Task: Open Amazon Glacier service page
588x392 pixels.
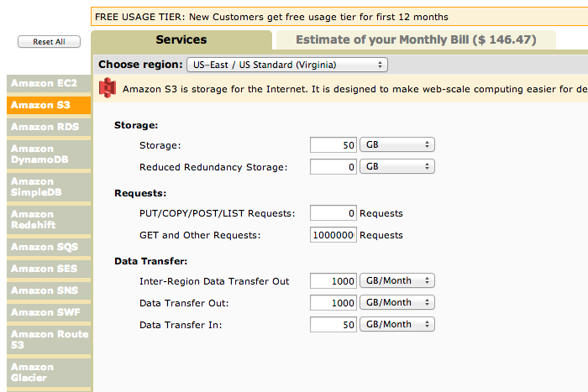Action: pyautogui.click(x=49, y=373)
